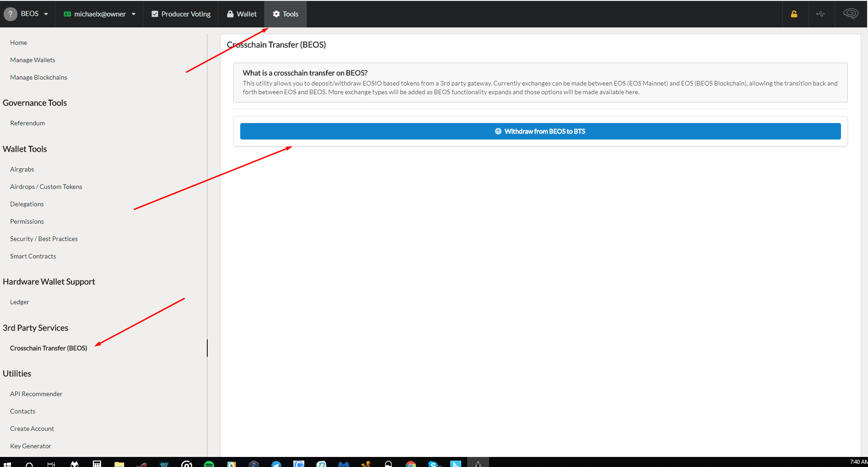868x467 pixels.
Task: Open File Explorer from the taskbar
Action: pos(119,464)
